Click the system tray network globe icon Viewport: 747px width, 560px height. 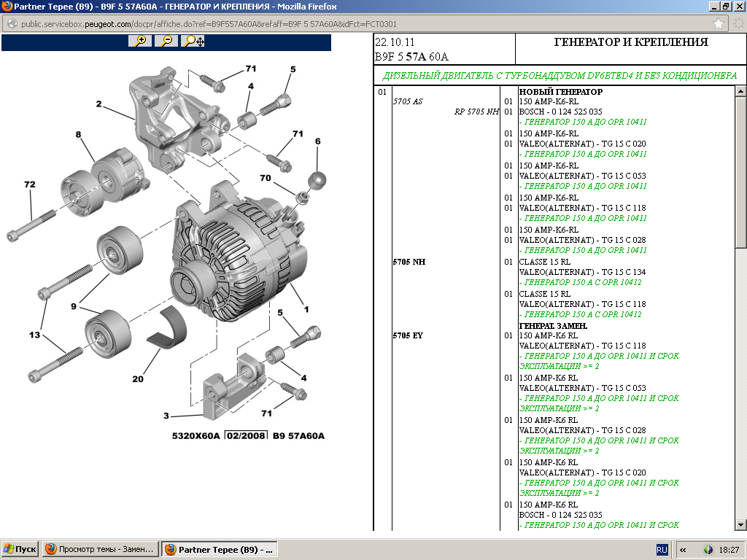708,549
